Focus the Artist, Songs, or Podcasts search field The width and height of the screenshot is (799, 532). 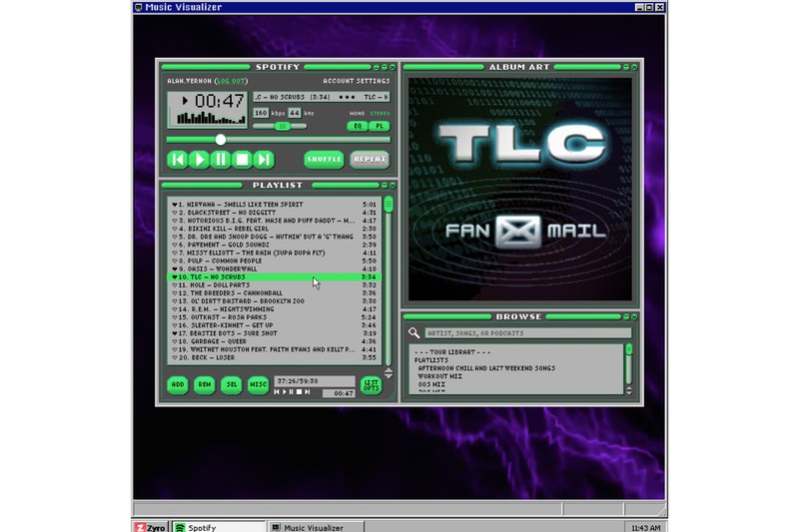[528, 333]
